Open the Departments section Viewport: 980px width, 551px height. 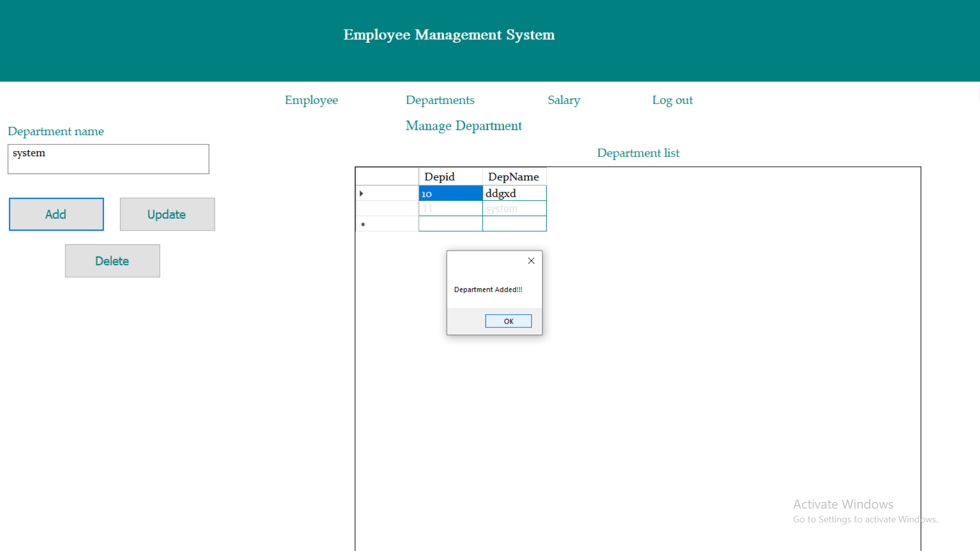pos(440,100)
